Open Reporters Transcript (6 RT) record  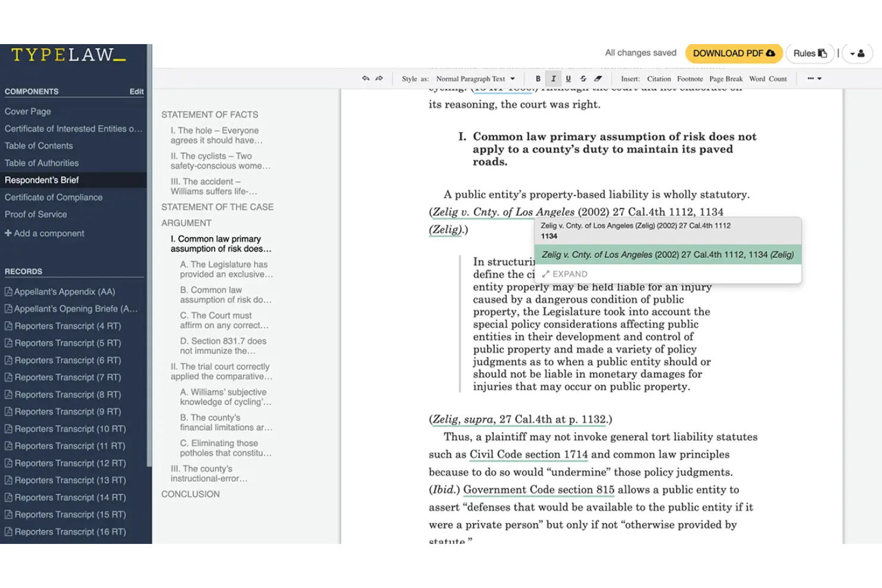(x=63, y=360)
